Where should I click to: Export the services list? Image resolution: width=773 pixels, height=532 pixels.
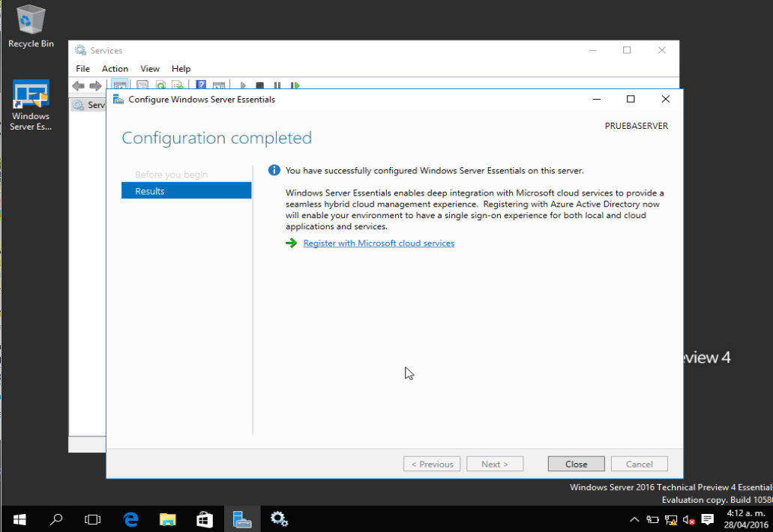[177, 85]
